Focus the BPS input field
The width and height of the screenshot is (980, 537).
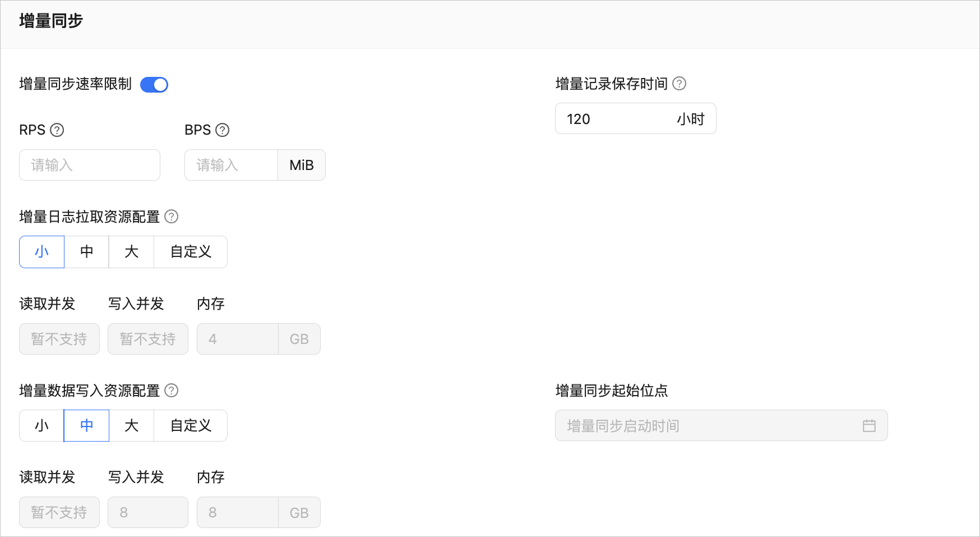[231, 165]
